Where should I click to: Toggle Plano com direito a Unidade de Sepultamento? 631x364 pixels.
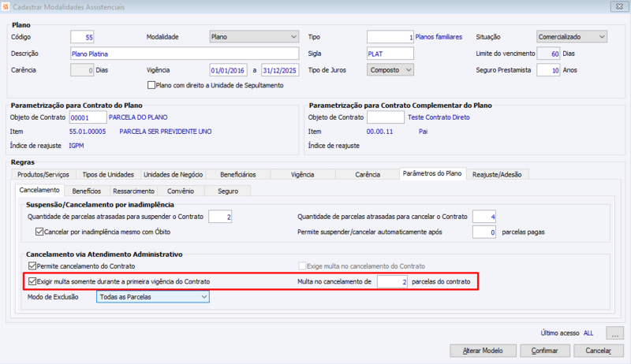tap(151, 85)
